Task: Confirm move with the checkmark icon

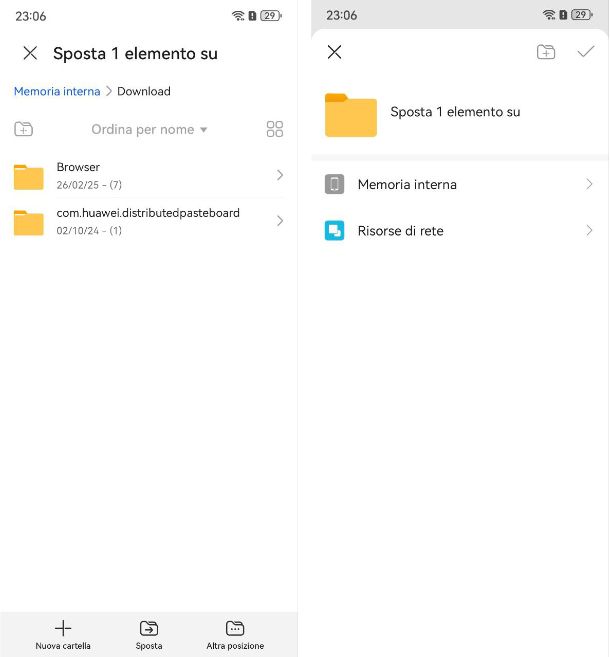Action: pos(586,52)
